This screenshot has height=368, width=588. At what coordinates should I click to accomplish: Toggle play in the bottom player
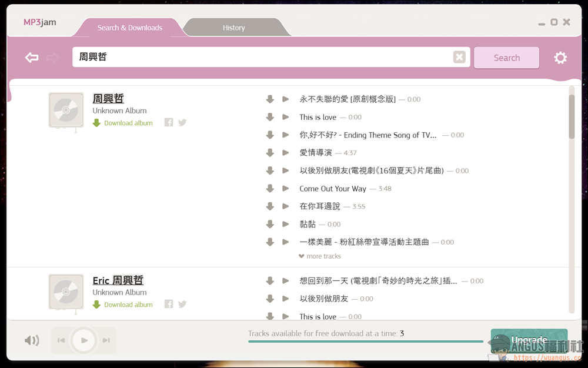(x=84, y=340)
